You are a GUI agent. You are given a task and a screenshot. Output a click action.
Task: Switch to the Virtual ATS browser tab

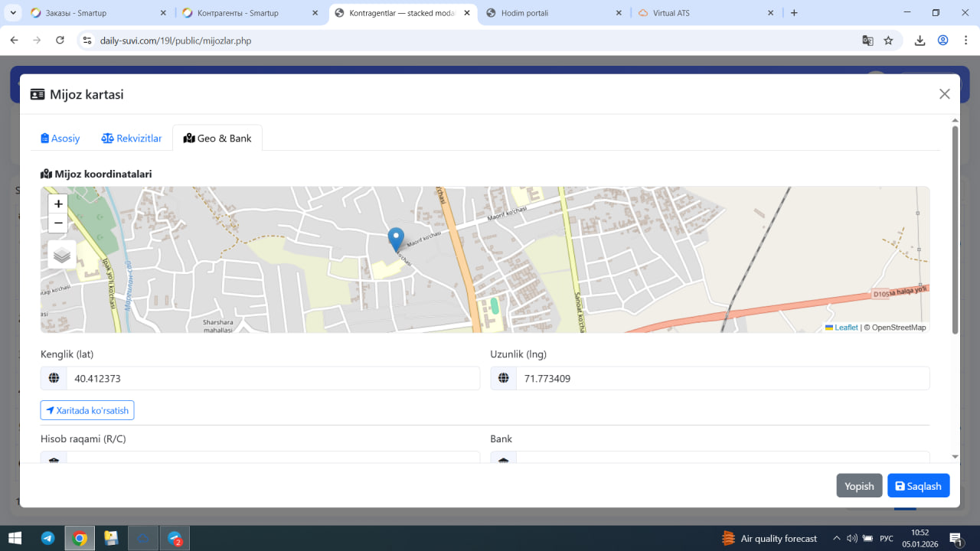tap(706, 13)
